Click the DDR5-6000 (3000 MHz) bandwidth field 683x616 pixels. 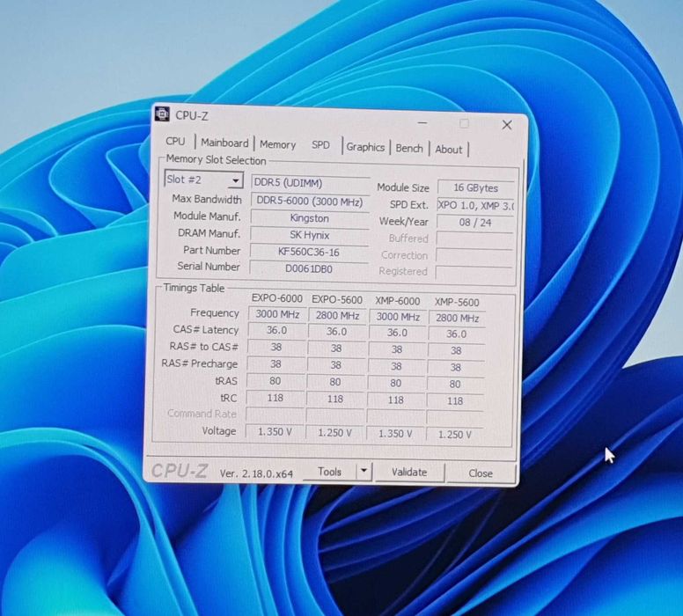(x=310, y=202)
